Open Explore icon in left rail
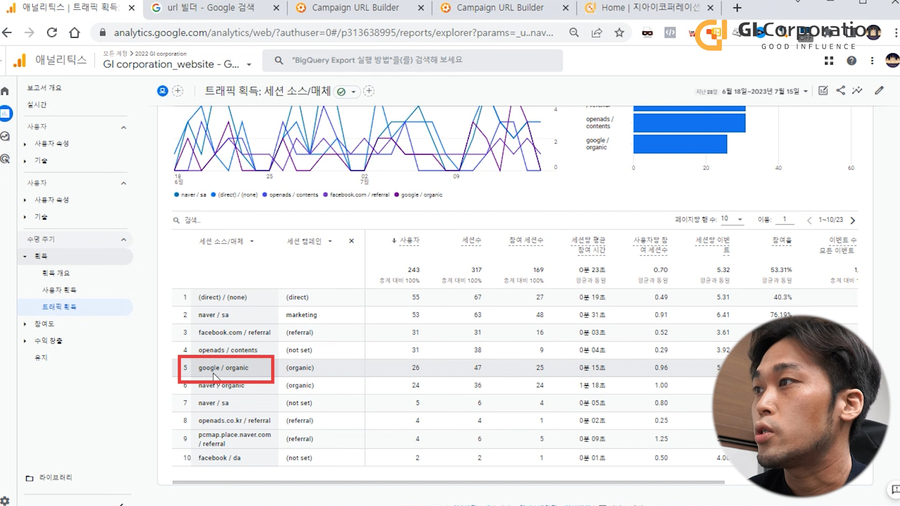The width and height of the screenshot is (900, 506). coord(5,136)
